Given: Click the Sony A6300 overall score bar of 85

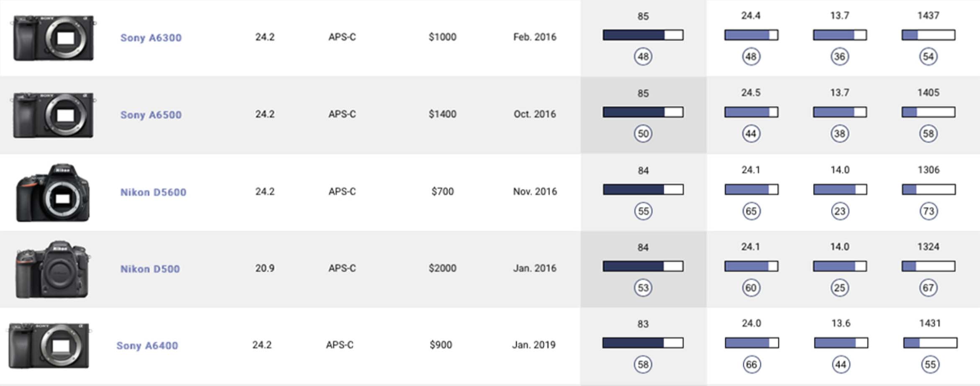Looking at the screenshot, I should [x=643, y=35].
